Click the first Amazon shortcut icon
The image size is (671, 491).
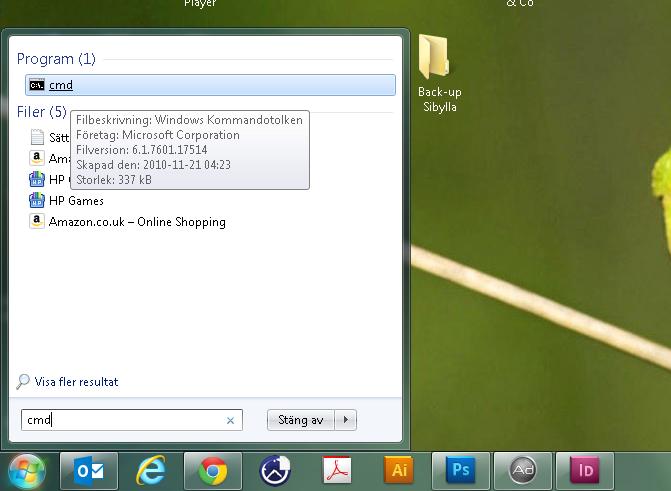click(x=37, y=158)
